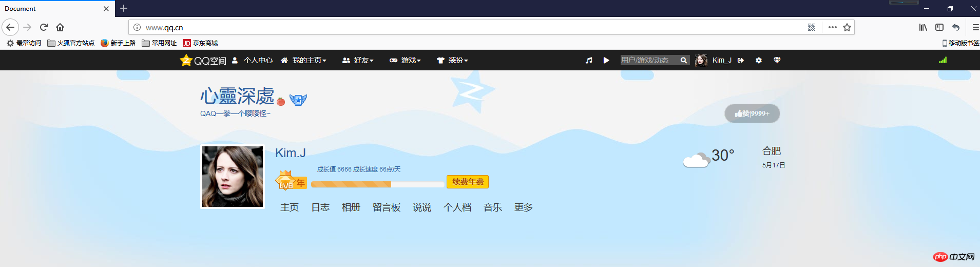Image resolution: width=980 pixels, height=267 pixels.
Task: Open the 新手上路 bookmark
Action: coord(118,43)
